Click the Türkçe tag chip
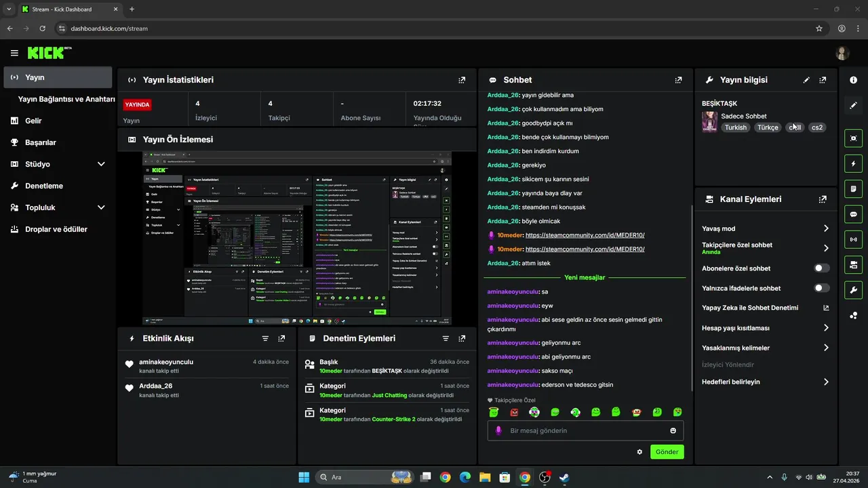Image resolution: width=868 pixels, height=488 pixels. [x=768, y=127]
